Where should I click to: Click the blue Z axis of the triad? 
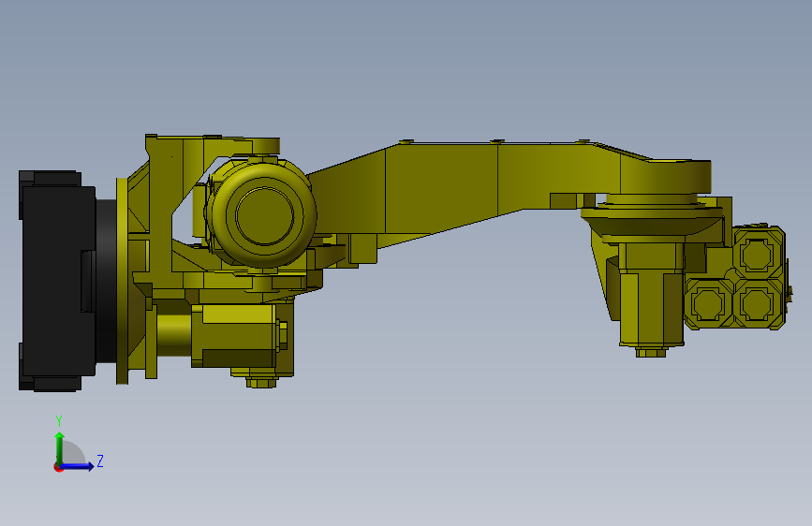point(78,466)
